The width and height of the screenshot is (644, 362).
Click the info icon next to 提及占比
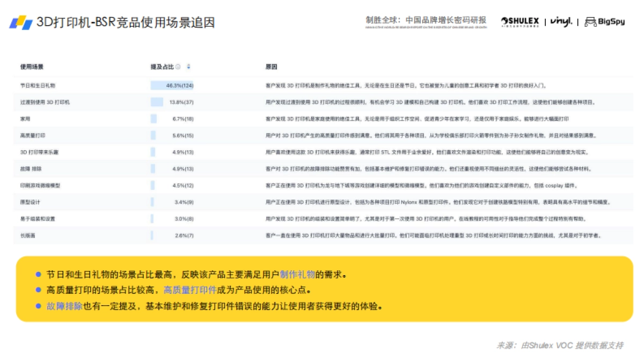[179, 66]
